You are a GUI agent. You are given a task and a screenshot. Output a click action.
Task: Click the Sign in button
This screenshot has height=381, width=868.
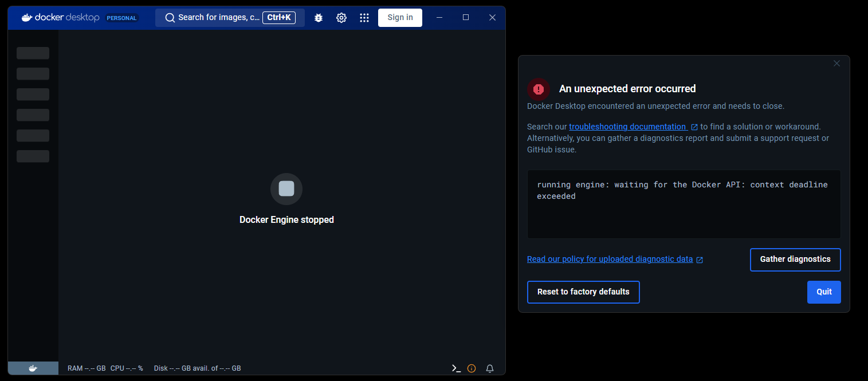click(400, 18)
